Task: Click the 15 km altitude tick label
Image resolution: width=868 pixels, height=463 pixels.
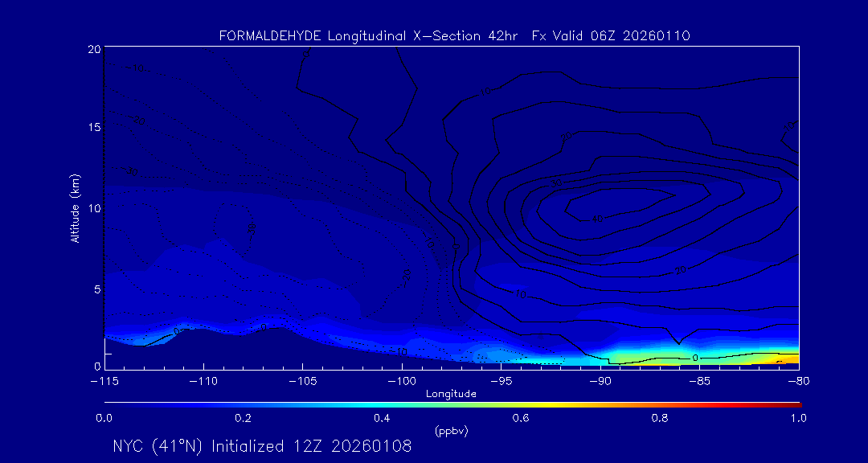Action: (x=93, y=128)
